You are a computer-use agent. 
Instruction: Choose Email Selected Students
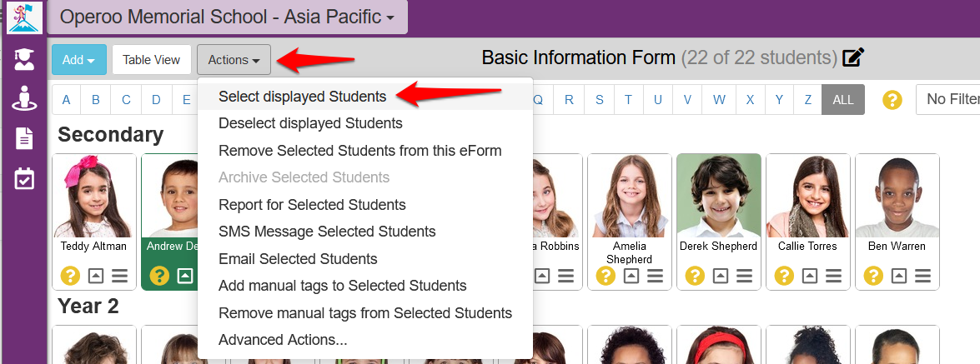point(365,258)
